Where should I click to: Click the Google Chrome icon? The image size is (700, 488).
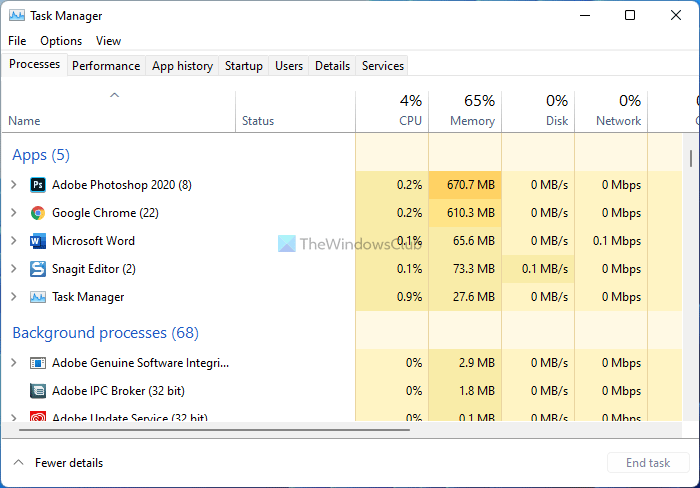tap(38, 213)
